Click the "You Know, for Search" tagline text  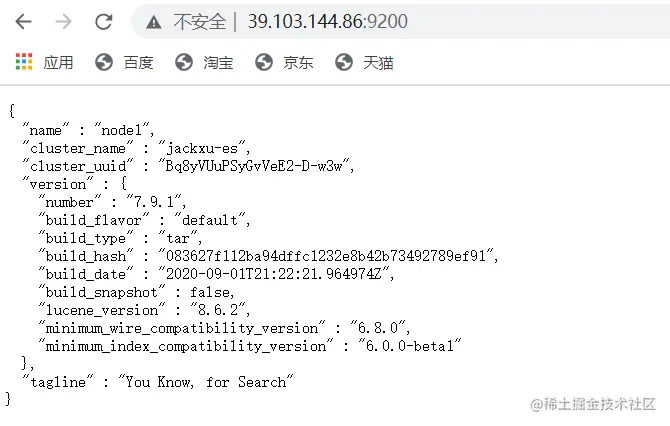tap(206, 382)
